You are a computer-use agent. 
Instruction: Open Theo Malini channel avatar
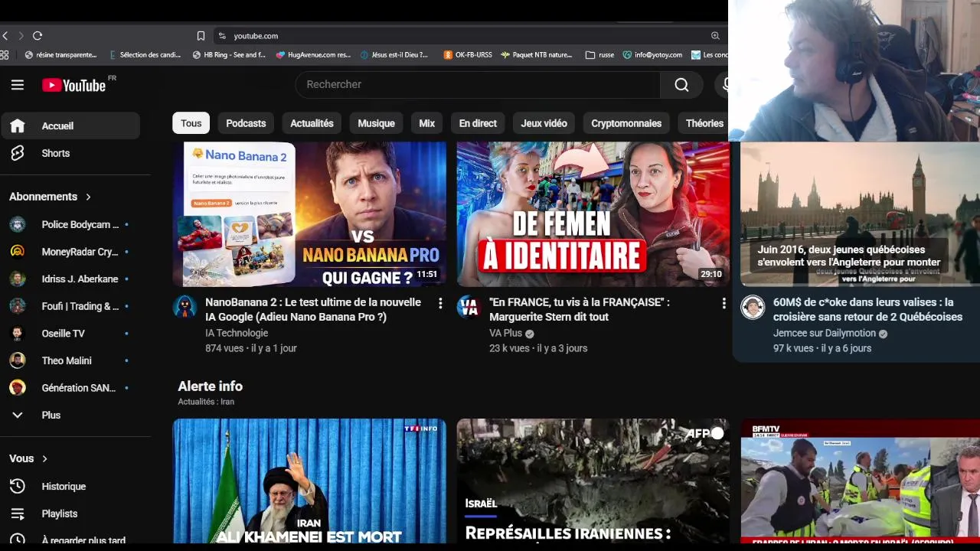[x=18, y=360]
